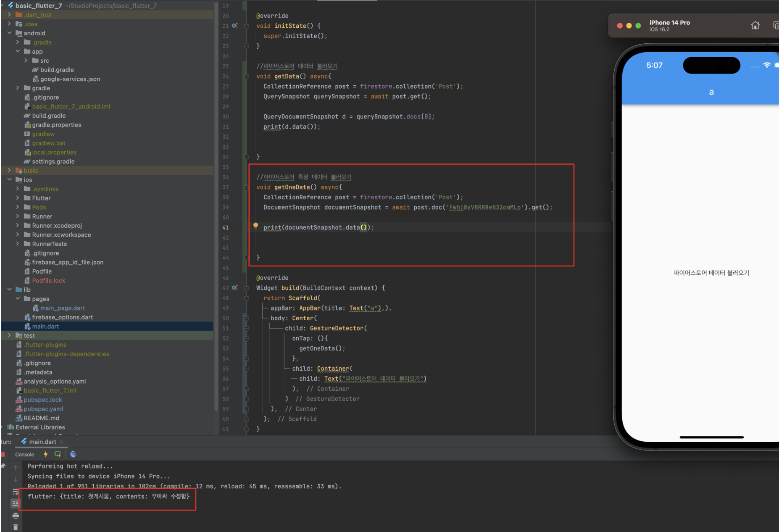Click the 'Performing hot reload...' console line
The height and width of the screenshot is (532, 779).
pyautogui.click(x=70, y=466)
